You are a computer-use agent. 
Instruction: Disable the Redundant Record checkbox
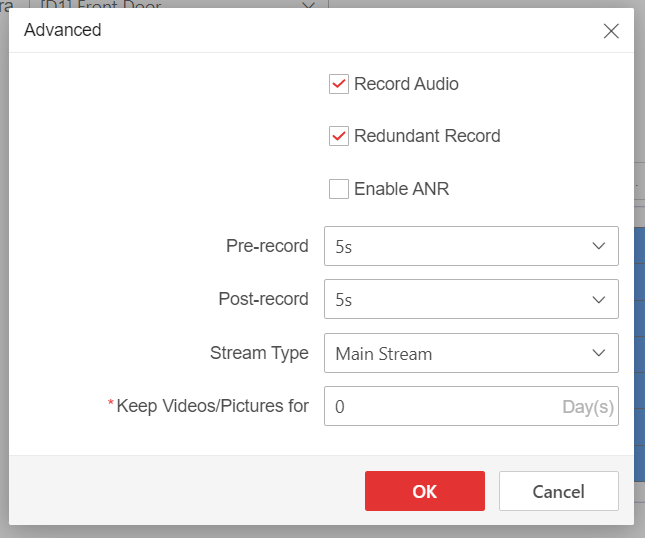click(x=338, y=136)
